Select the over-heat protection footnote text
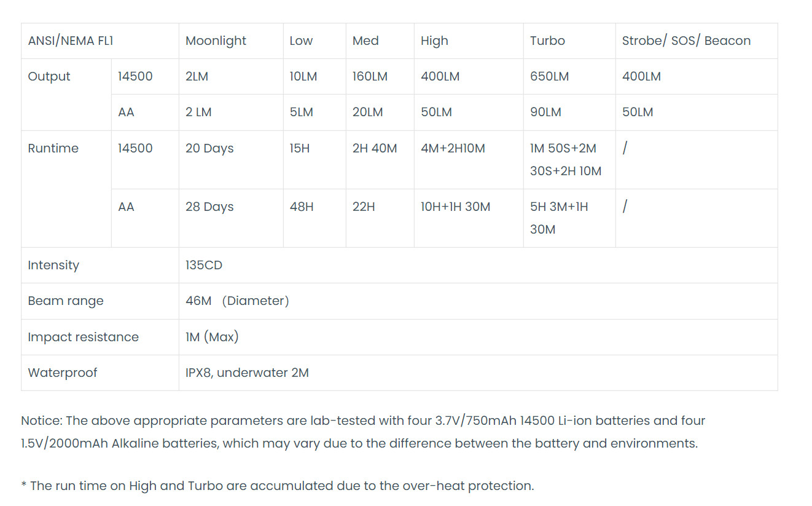Viewport: 812px width, 506px height. 277,486
